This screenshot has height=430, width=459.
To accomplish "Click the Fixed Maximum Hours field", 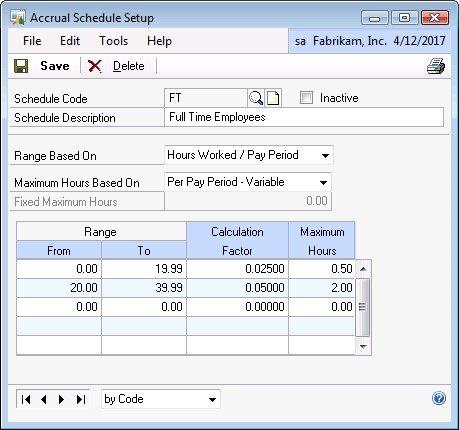I will [248, 201].
